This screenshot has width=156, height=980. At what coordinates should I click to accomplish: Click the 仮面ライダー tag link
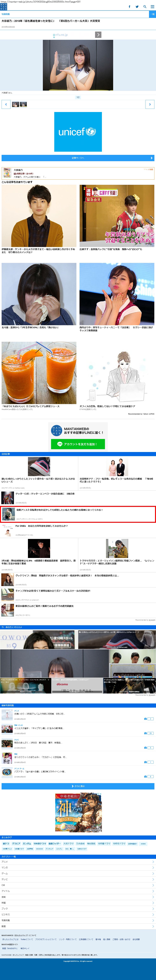coord(54,843)
